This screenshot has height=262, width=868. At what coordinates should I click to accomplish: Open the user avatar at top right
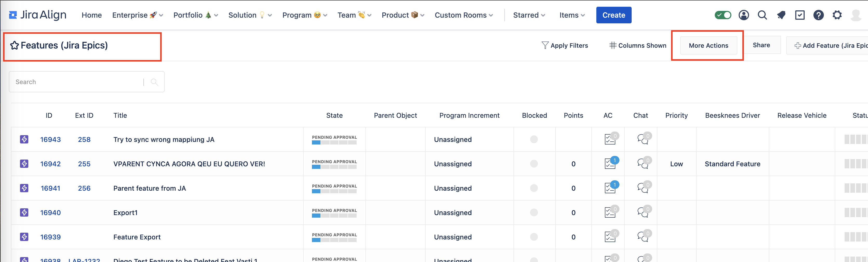coord(856,15)
